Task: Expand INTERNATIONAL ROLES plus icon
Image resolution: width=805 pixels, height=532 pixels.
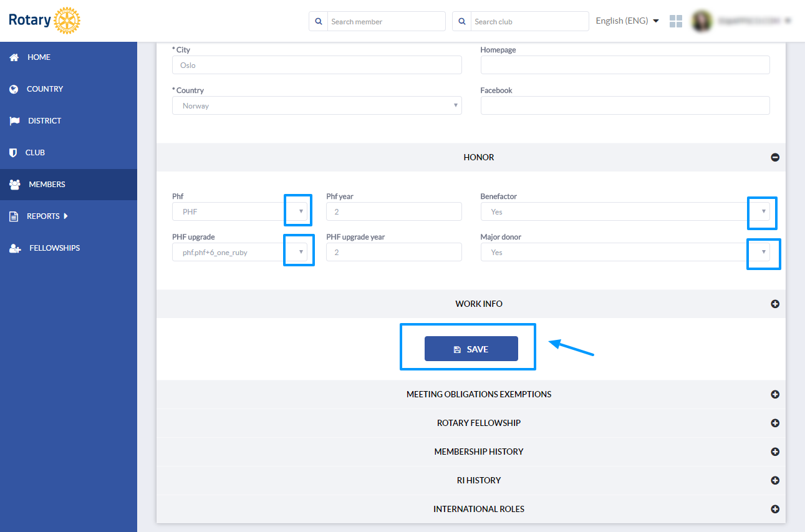Action: 775,509
